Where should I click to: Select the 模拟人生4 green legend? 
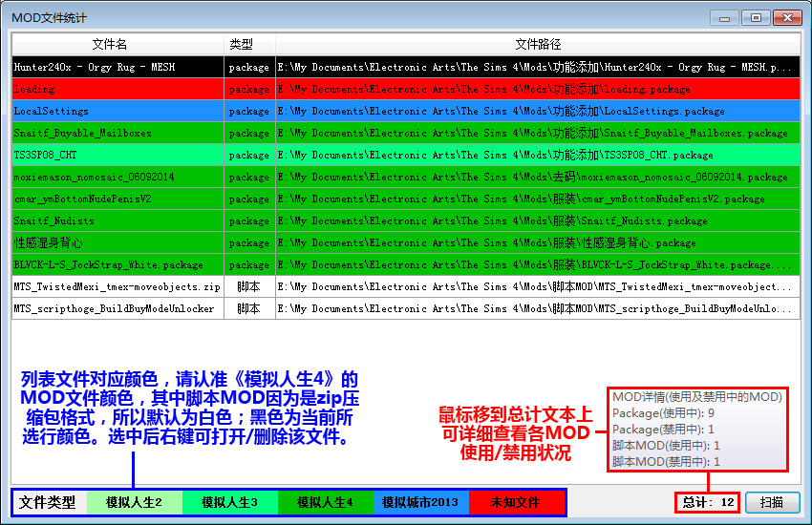(x=325, y=502)
